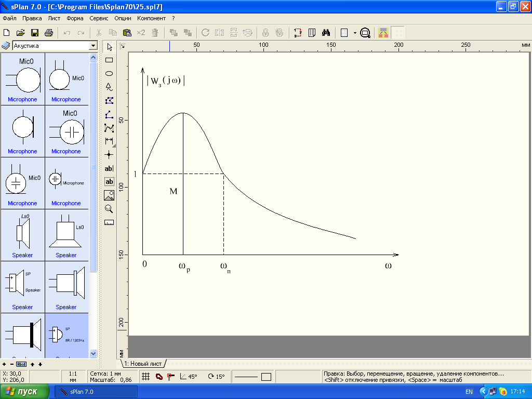Select the ellipse drawing tool
Image resolution: width=532 pixels, height=399 pixels.
109,74
